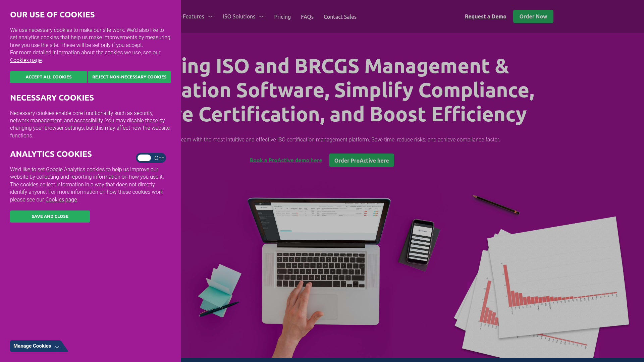Click the Manage Cookies chevron icon
The height and width of the screenshot is (362, 644).
click(57, 347)
